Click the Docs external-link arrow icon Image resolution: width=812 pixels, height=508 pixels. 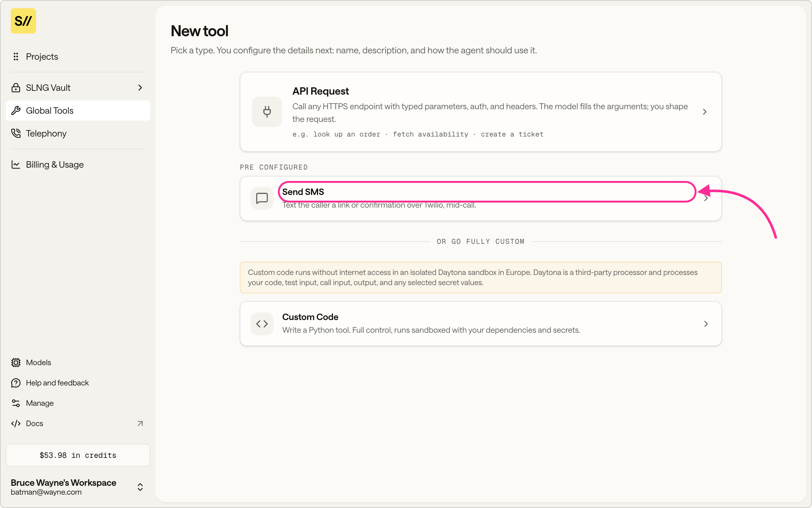pos(140,424)
